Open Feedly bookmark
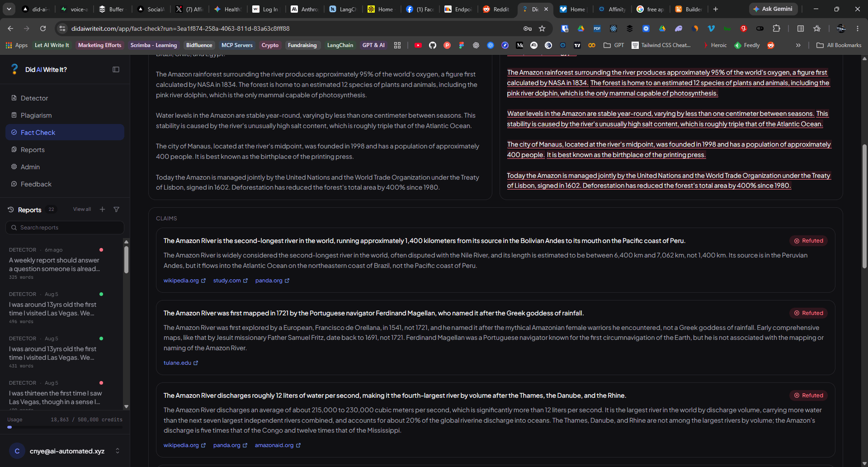The image size is (868, 467). click(747, 45)
